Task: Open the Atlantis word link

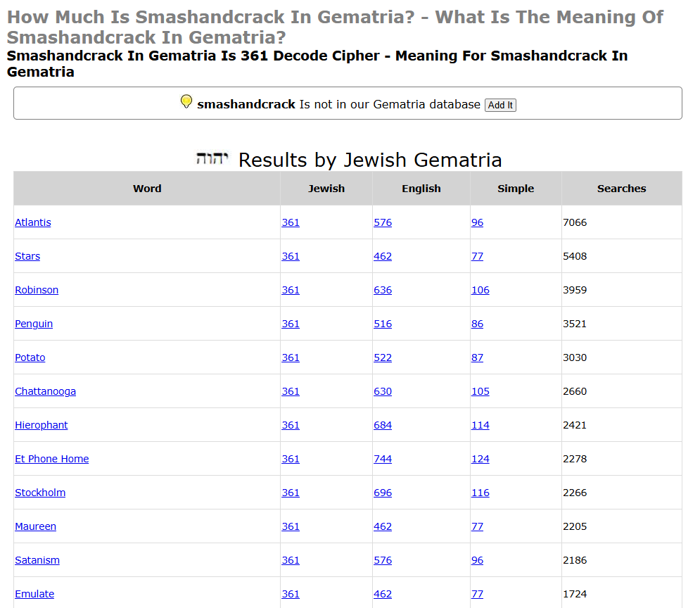Action: click(33, 222)
